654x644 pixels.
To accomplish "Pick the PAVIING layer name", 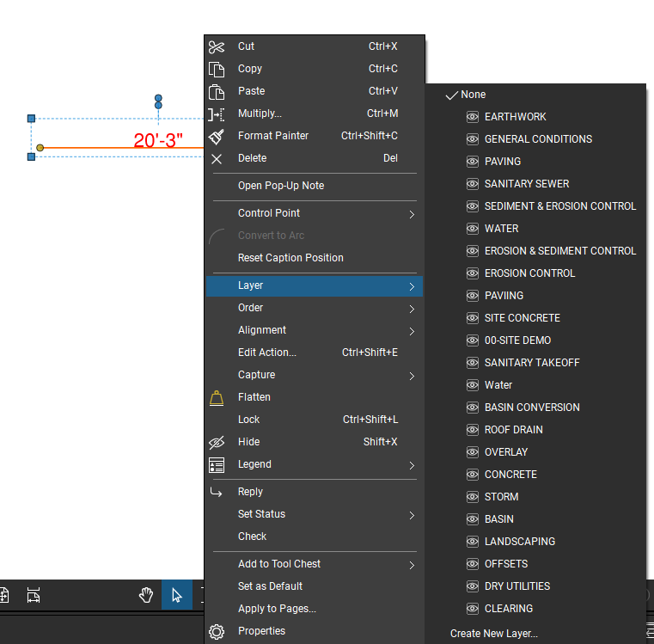I will pos(504,296).
